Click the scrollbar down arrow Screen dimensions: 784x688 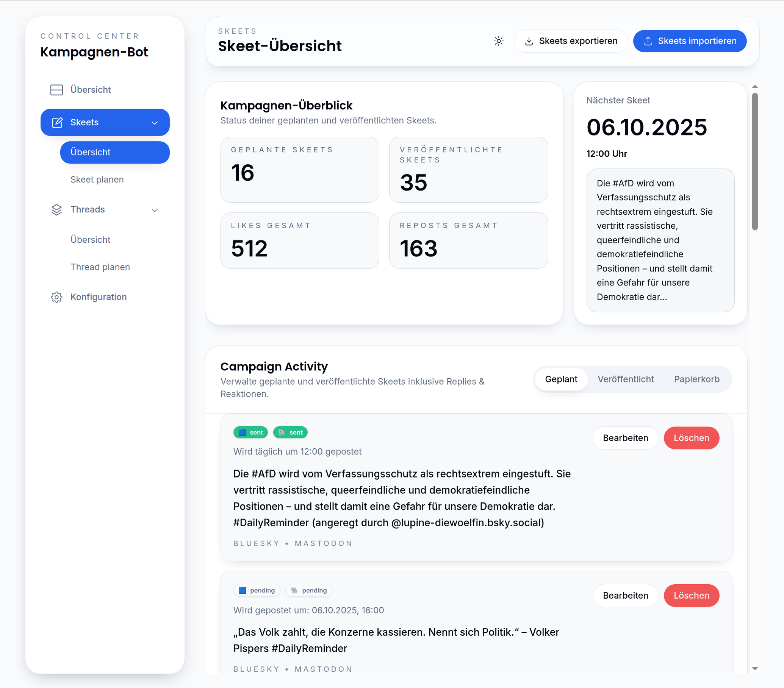click(x=754, y=668)
